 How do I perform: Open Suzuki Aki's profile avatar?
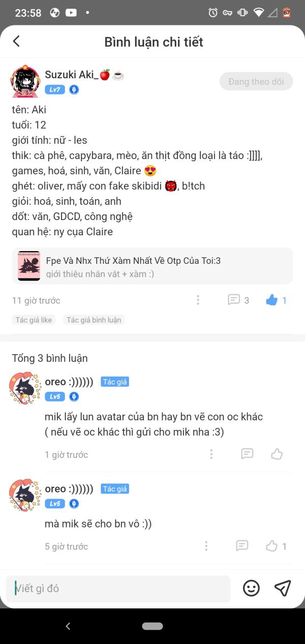tap(25, 81)
